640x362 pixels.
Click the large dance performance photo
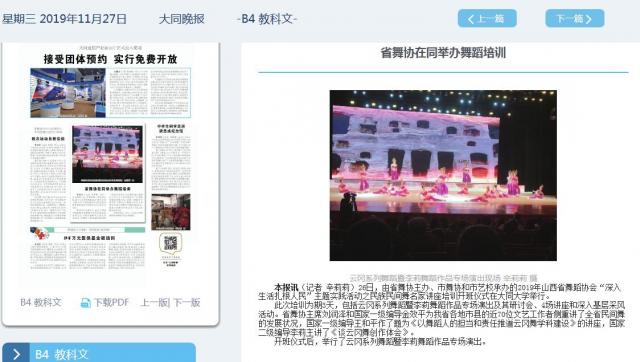pyautogui.click(x=443, y=175)
